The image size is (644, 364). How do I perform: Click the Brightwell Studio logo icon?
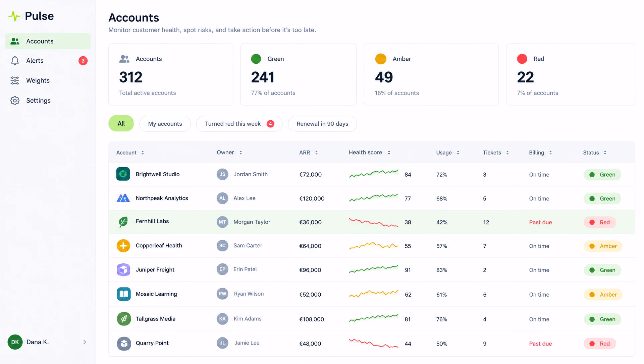click(123, 174)
